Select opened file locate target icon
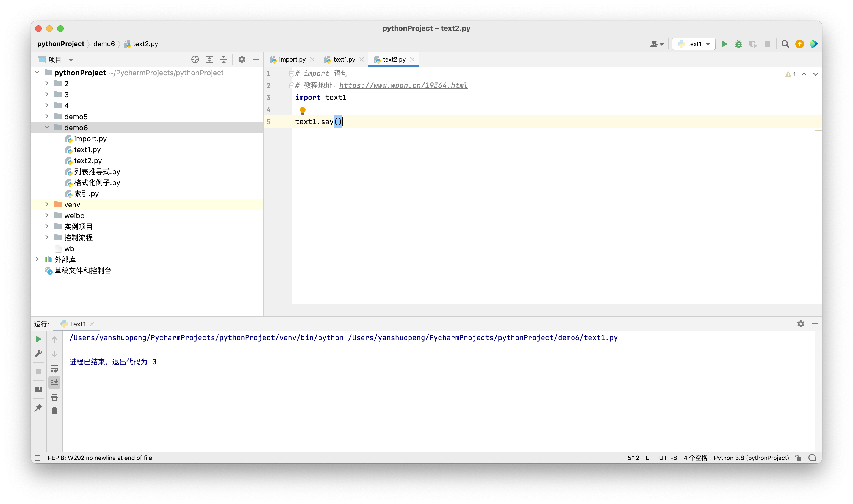Image resolution: width=853 pixels, height=504 pixels. coord(195,59)
